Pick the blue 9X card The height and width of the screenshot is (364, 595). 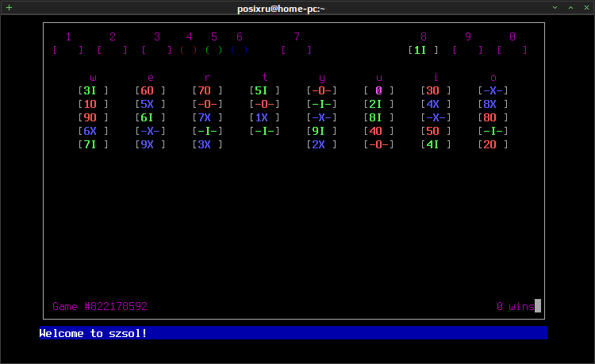[x=150, y=144]
